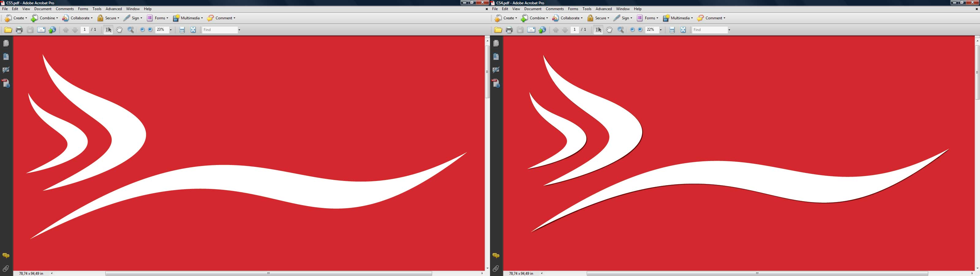
Task: Open the Document menu in CS5.pdf window
Action: coord(43,9)
